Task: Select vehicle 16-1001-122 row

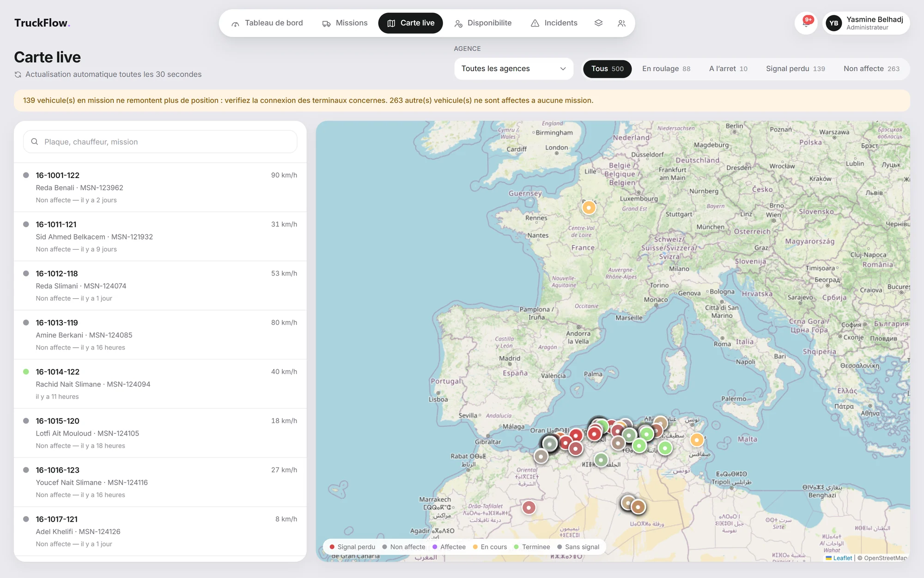Action: pyautogui.click(x=160, y=187)
